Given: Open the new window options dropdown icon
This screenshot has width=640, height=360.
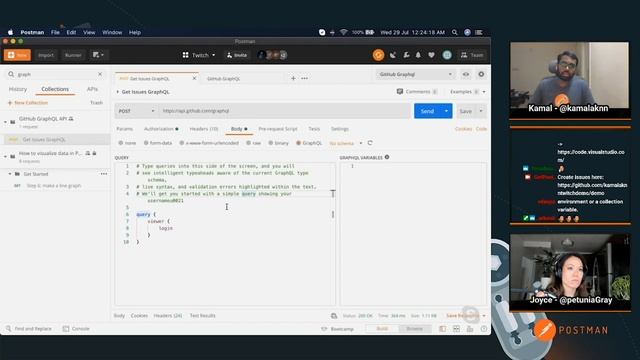Looking at the screenshot, I should coord(98,55).
